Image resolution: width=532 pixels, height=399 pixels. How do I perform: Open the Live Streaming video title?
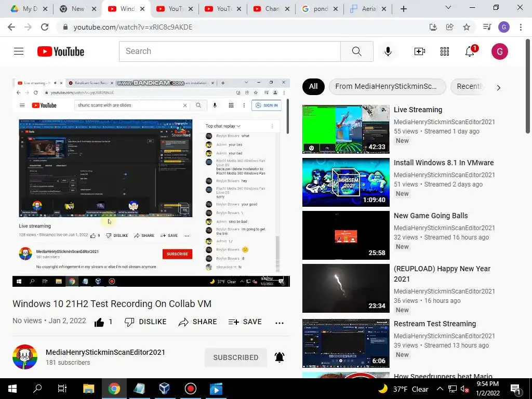(x=418, y=110)
